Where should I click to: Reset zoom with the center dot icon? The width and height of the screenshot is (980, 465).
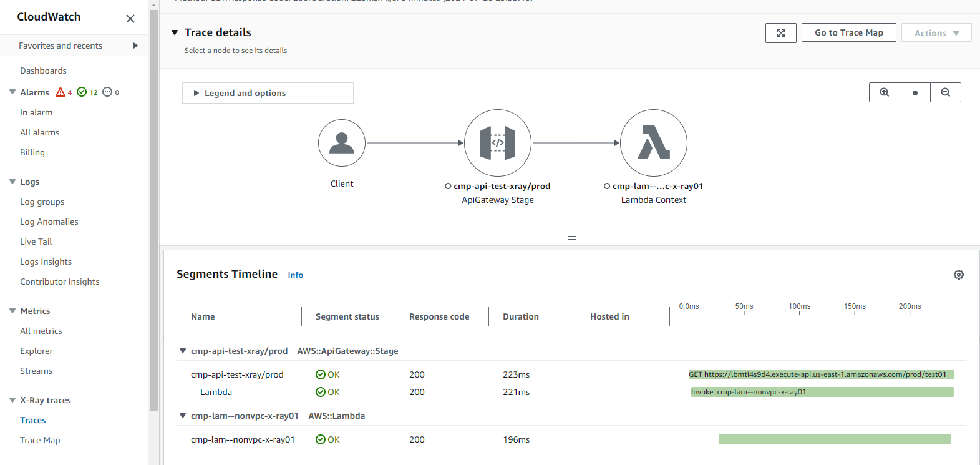tap(915, 92)
